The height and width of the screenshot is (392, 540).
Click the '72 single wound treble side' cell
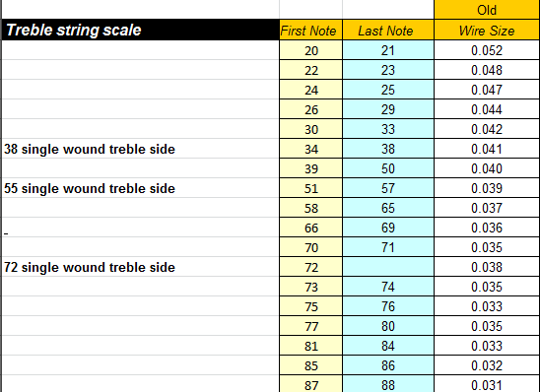click(140, 267)
